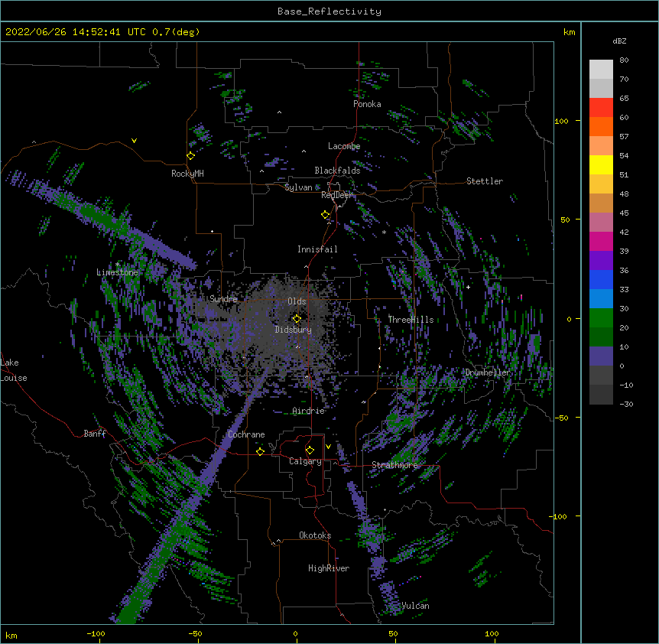Click the ThreeHills label
Viewport: 659px width, 644px height.
411,320
